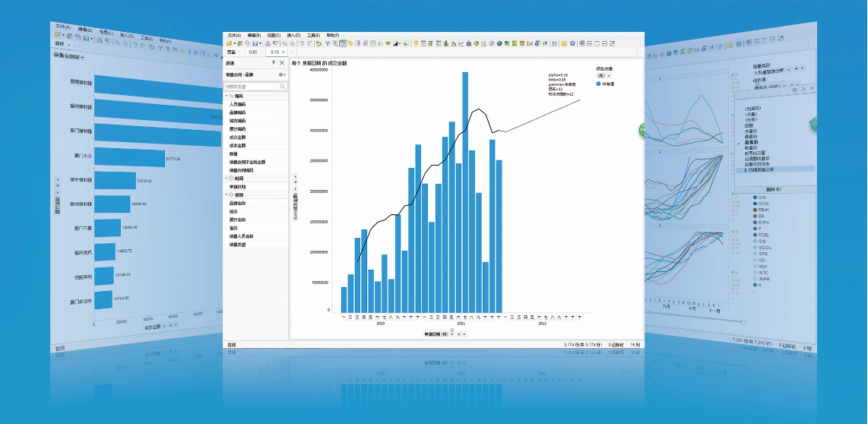Click the 厦门大众 bar in the left window
868x424 pixels.
(x=130, y=157)
